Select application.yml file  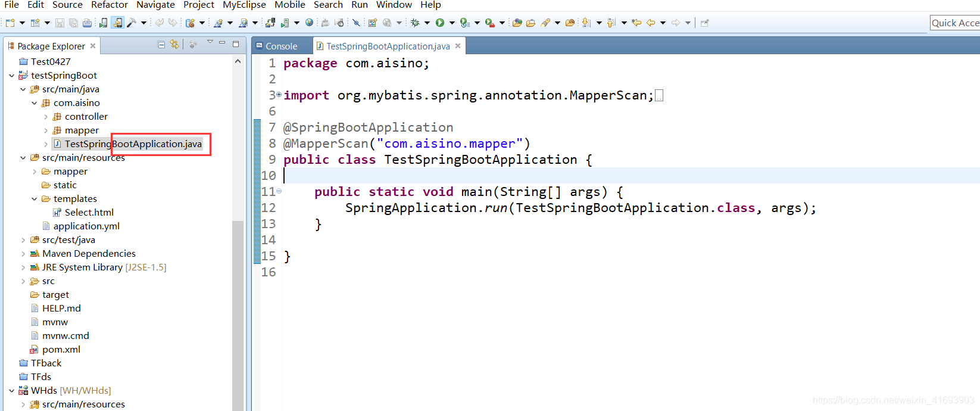coord(86,226)
